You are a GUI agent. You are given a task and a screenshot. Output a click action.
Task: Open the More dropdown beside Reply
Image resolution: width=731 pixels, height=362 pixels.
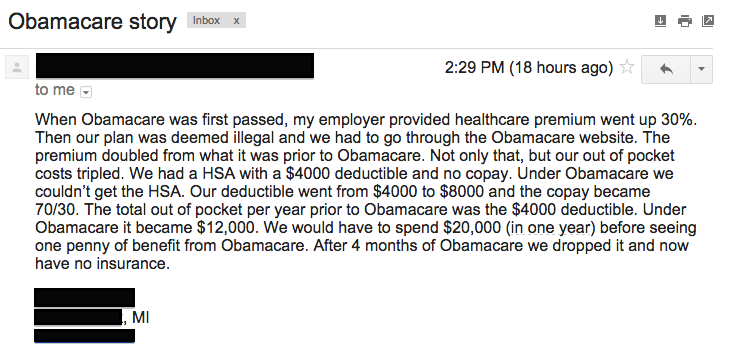tap(701, 70)
